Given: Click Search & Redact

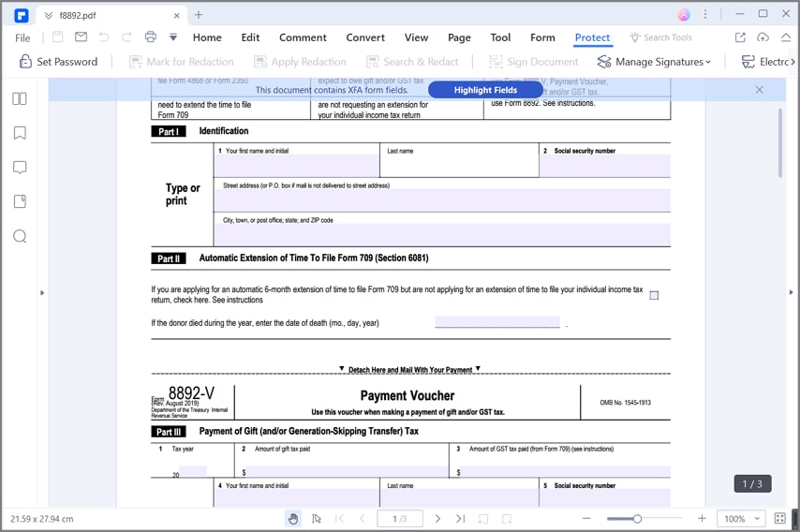Looking at the screenshot, I should click(x=412, y=62).
